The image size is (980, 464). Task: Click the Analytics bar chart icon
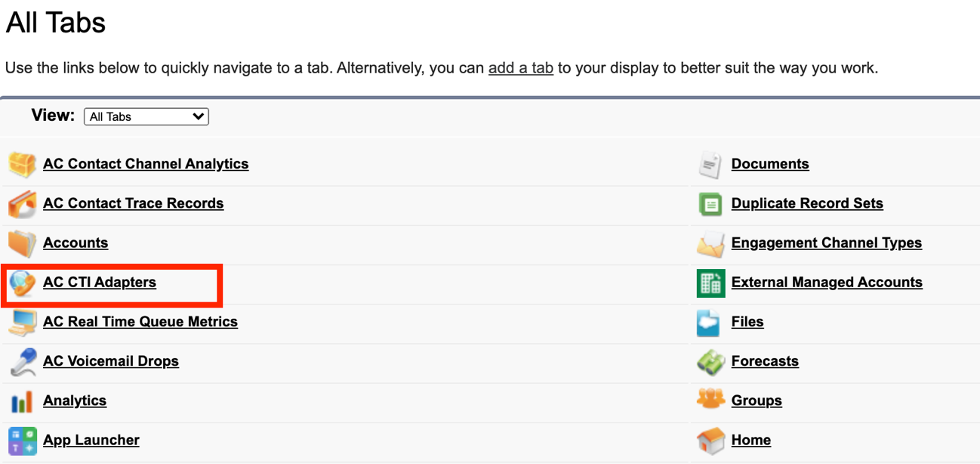(x=23, y=401)
